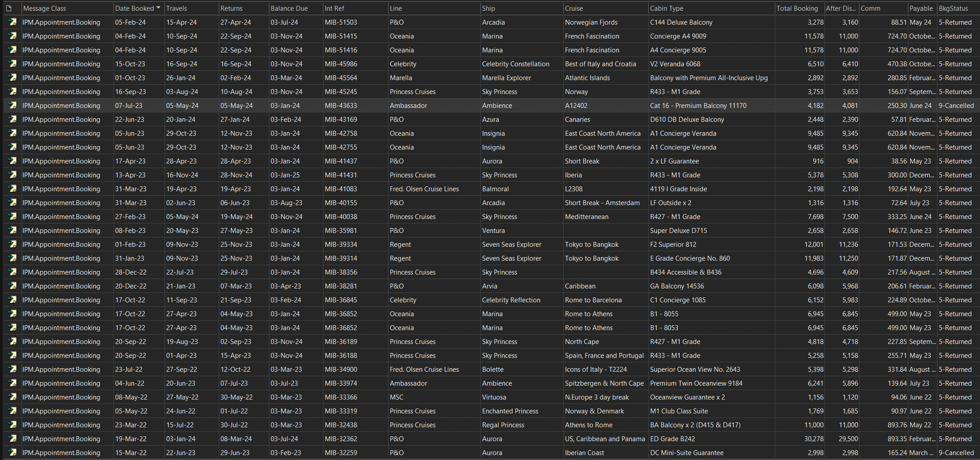The image size is (980, 460).
Task: Click the Payable column header
Action: pos(921,8)
